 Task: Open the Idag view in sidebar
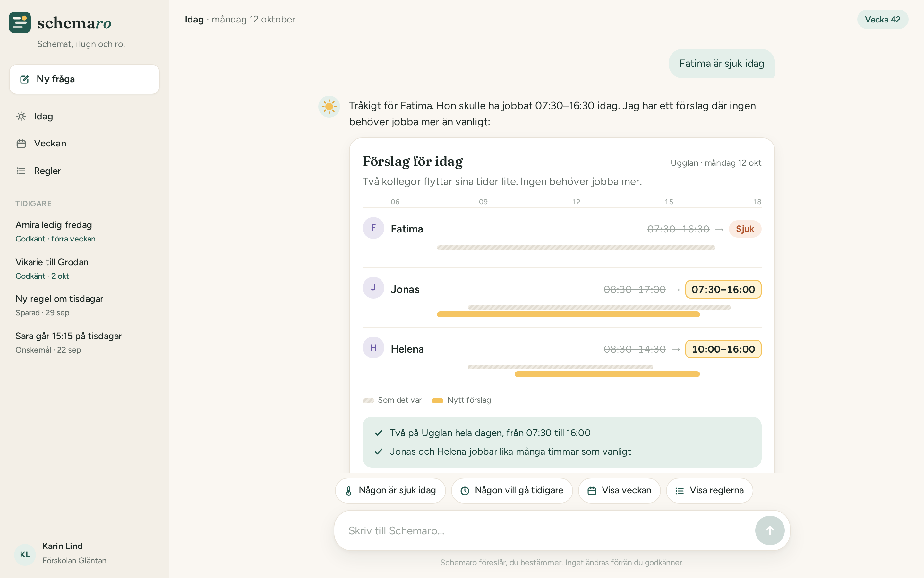pos(84,116)
